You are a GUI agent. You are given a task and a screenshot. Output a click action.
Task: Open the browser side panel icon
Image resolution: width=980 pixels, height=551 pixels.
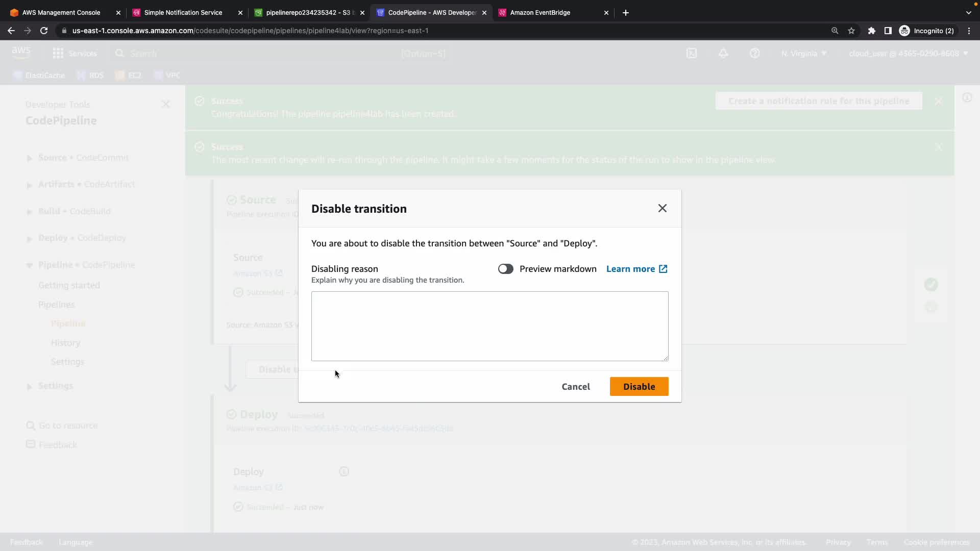pyautogui.click(x=888, y=31)
